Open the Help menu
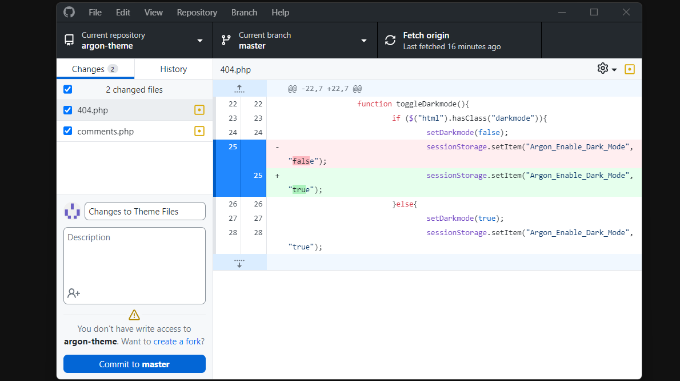Image resolution: width=680 pixels, height=381 pixels. 280,13
